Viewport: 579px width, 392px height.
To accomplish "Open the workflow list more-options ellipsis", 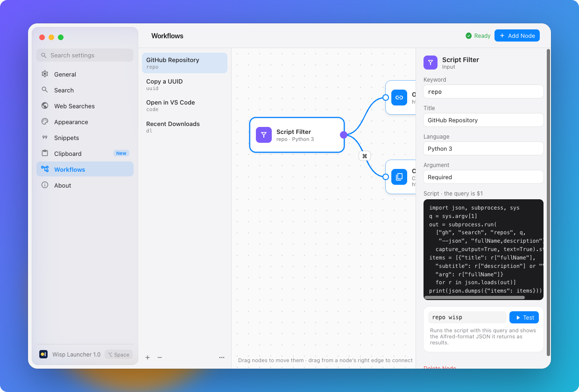I will point(222,357).
